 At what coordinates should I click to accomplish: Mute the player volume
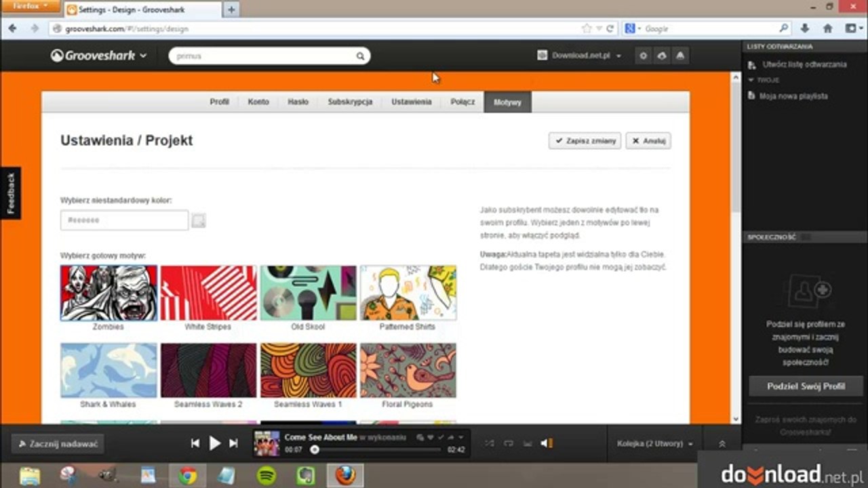[x=546, y=443]
